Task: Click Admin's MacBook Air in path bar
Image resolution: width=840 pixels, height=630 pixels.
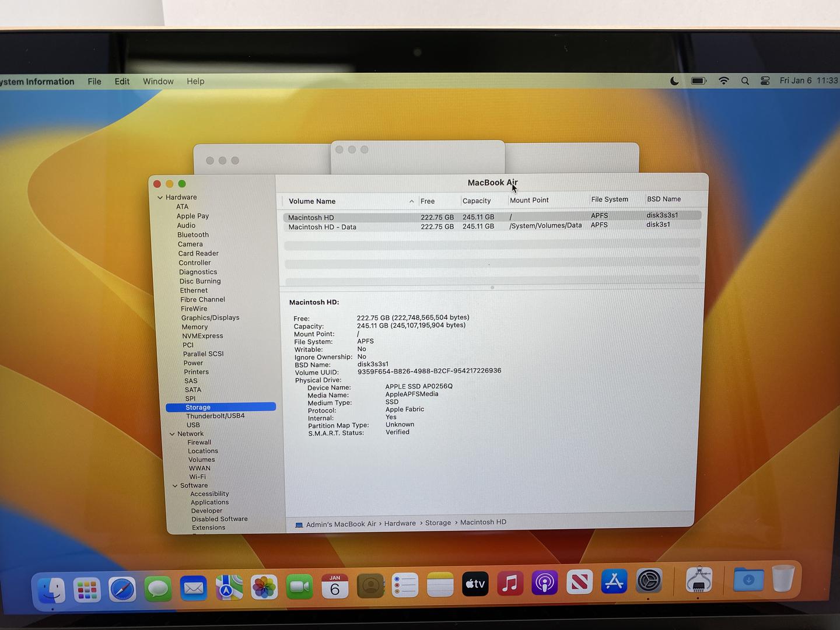Action: [x=335, y=524]
